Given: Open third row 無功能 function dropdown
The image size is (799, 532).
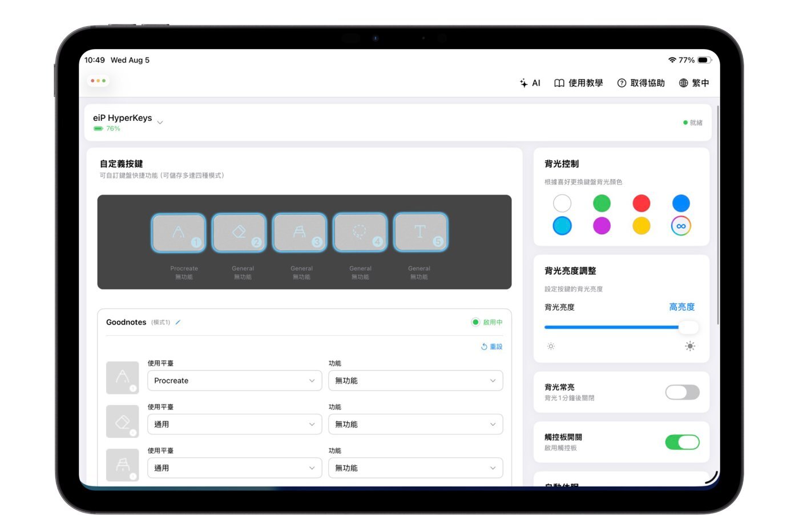Looking at the screenshot, I should [x=415, y=468].
